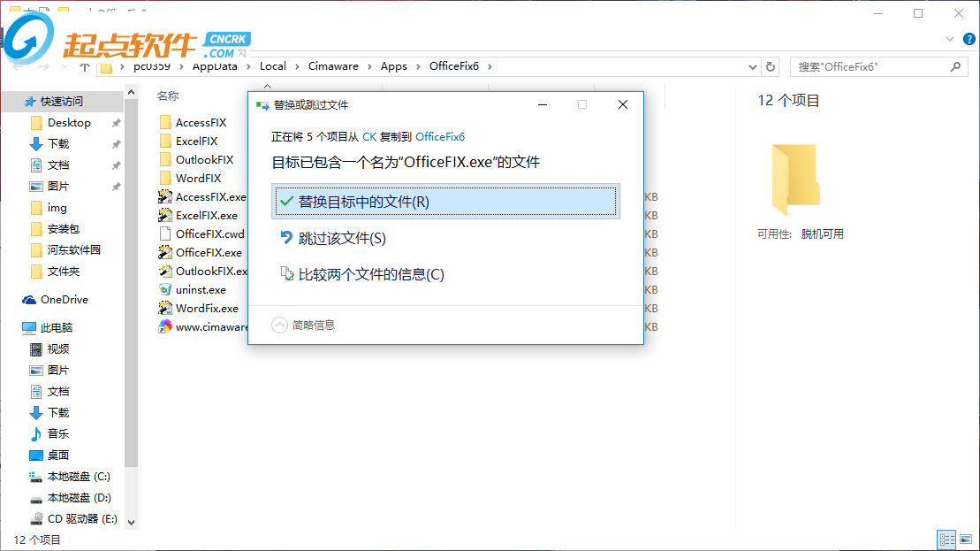
Task: Open the OfficeFix6 destination link in dialog
Action: pos(440,137)
